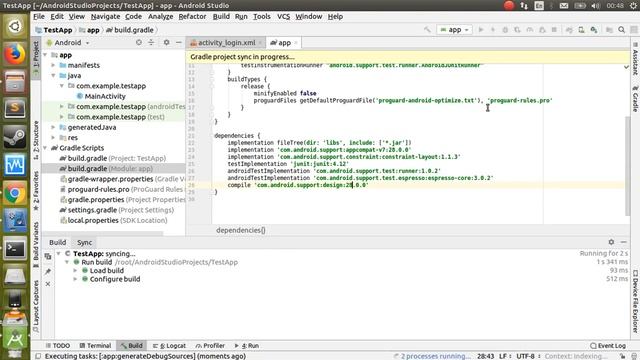Expand the res folder
640x360 pixels.
53,138
